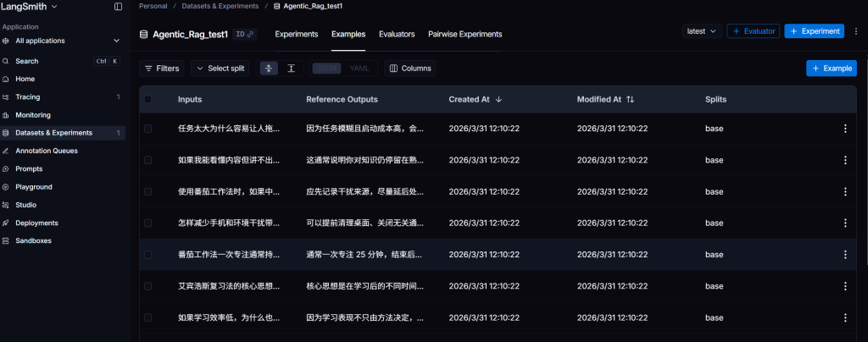
Task: Click the Reference Outputs column header
Action: click(342, 100)
